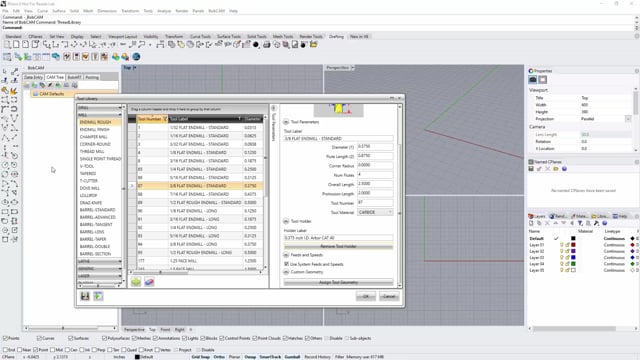Collapse the Tool Parameters section

point(286,122)
